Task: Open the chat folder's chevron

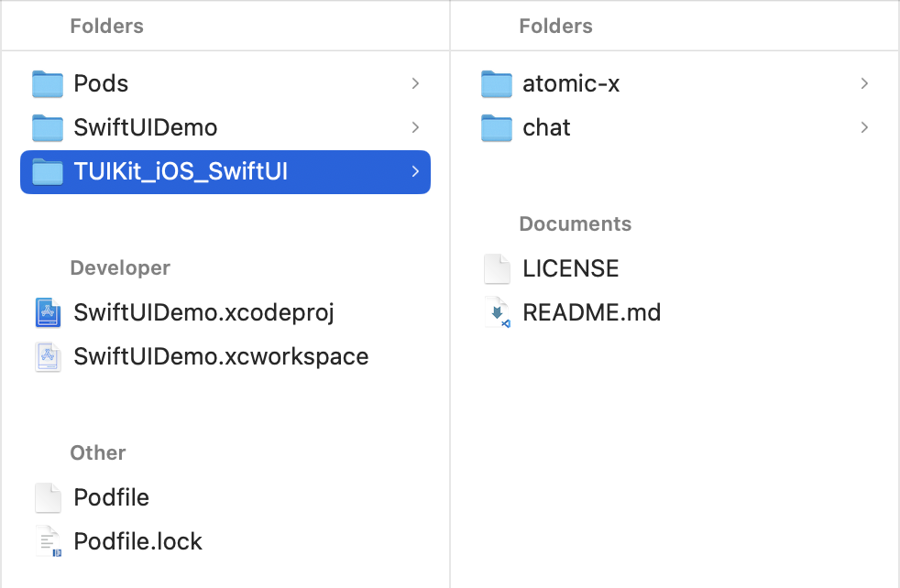Action: pyautogui.click(x=864, y=128)
